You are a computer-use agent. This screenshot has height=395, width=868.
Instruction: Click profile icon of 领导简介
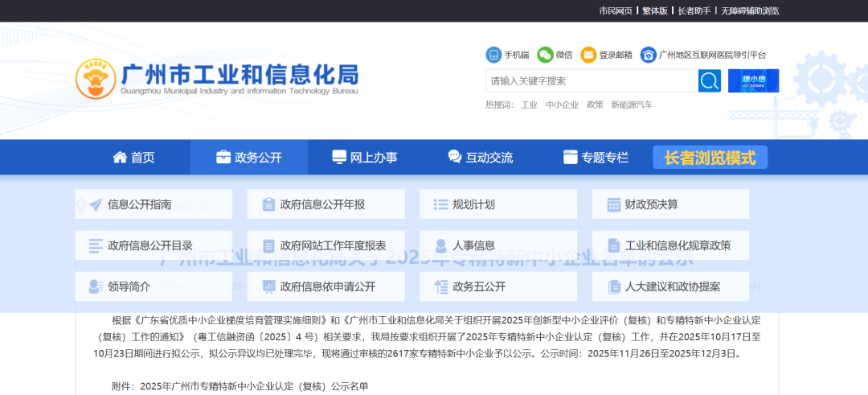click(x=96, y=286)
